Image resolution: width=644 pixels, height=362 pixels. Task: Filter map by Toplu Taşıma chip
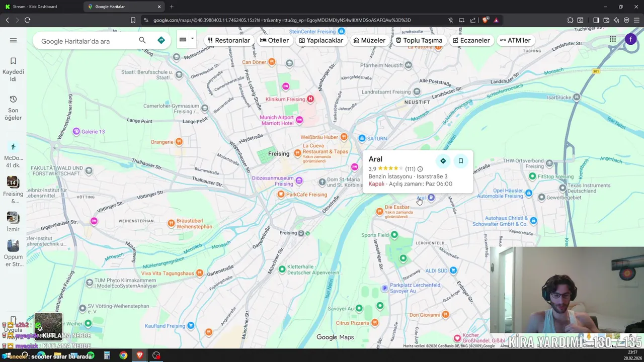pos(419,40)
